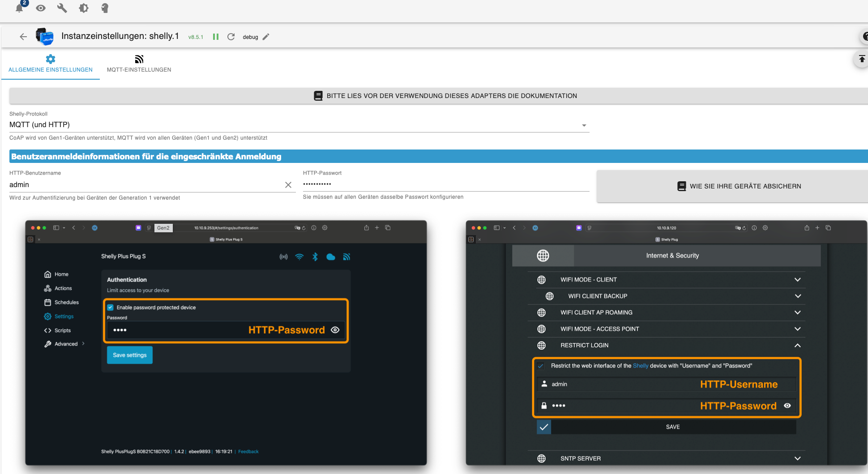Click the upload arrow icon at the right edge
The image size is (868, 474).
pos(861,59)
